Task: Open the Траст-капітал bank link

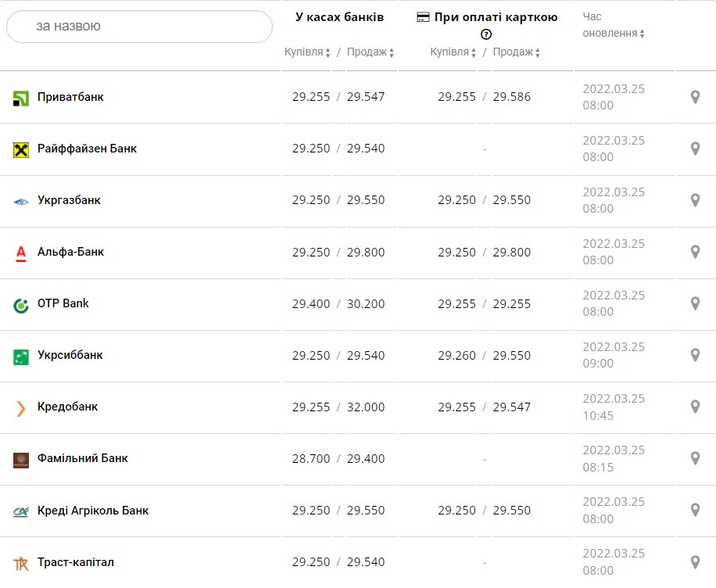Action: [76, 562]
